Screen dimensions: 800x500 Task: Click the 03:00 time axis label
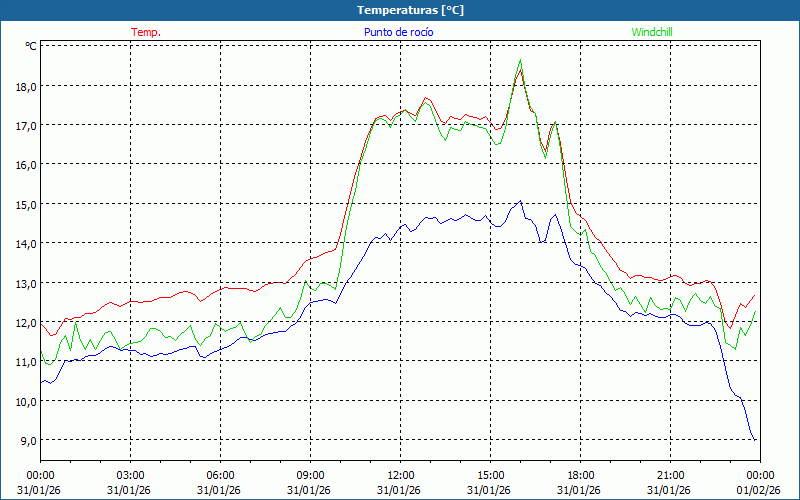click(x=131, y=475)
